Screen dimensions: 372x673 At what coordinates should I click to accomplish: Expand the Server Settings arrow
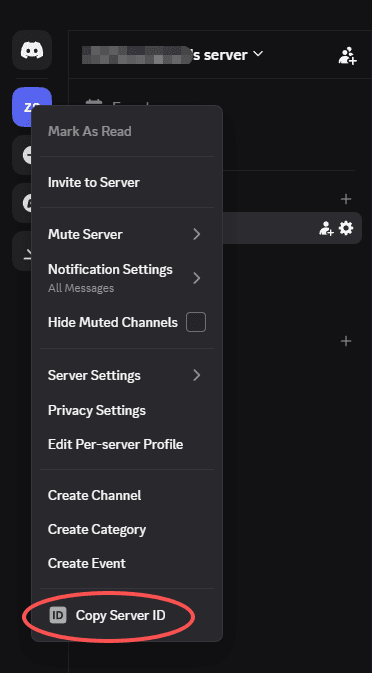tap(197, 375)
